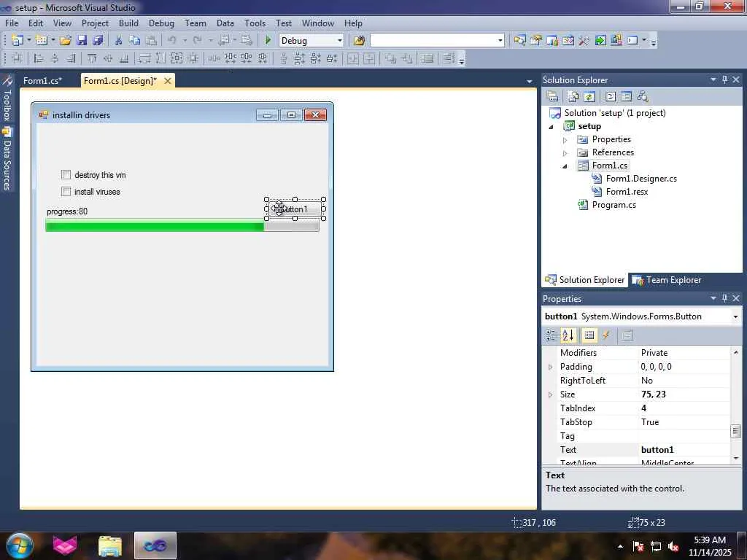Click the Make Same Width layout icon
This screenshot has height=560, width=747.
[x=144, y=58]
